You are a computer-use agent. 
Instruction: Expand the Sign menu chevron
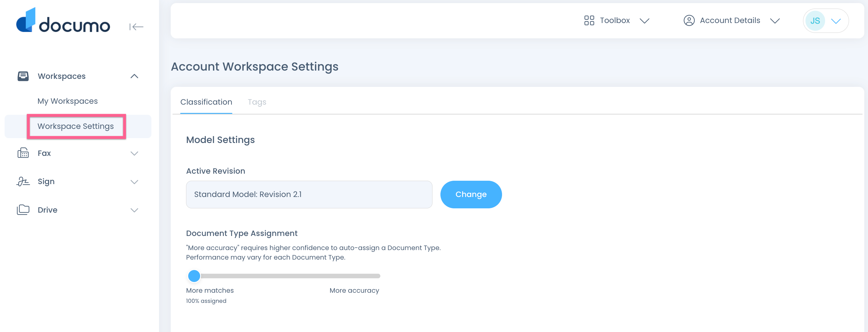134,182
